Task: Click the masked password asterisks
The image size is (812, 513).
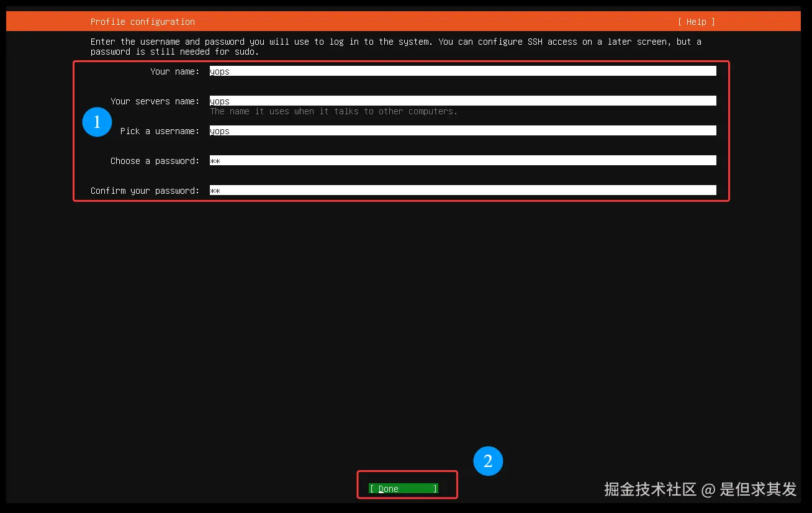Action: pyautogui.click(x=215, y=160)
